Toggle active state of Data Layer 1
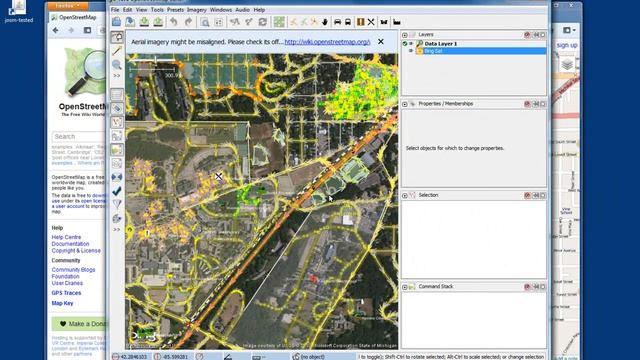The image size is (640, 360). 405,43
